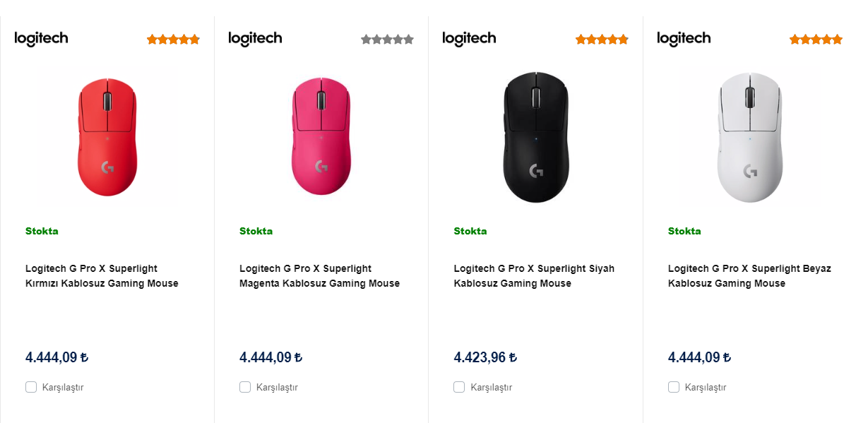Open the Superlight Kırmızı Kablosuz Gaming Mouse title
Screen dimensions: 868x423
click(x=102, y=276)
